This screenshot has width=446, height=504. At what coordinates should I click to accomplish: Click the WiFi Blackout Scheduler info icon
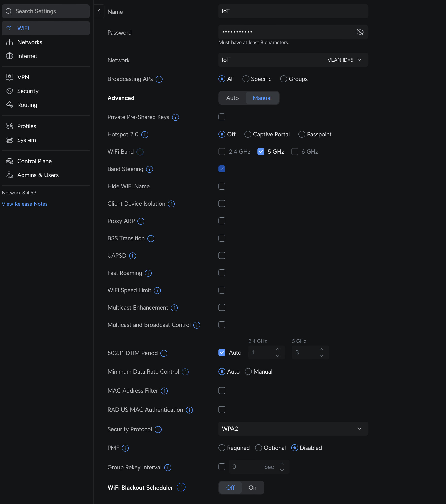click(x=181, y=487)
